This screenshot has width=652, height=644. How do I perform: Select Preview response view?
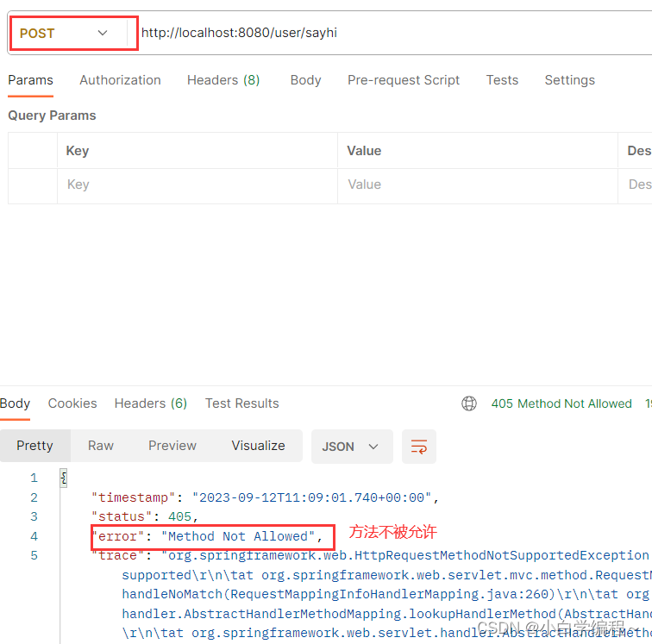pyautogui.click(x=172, y=446)
